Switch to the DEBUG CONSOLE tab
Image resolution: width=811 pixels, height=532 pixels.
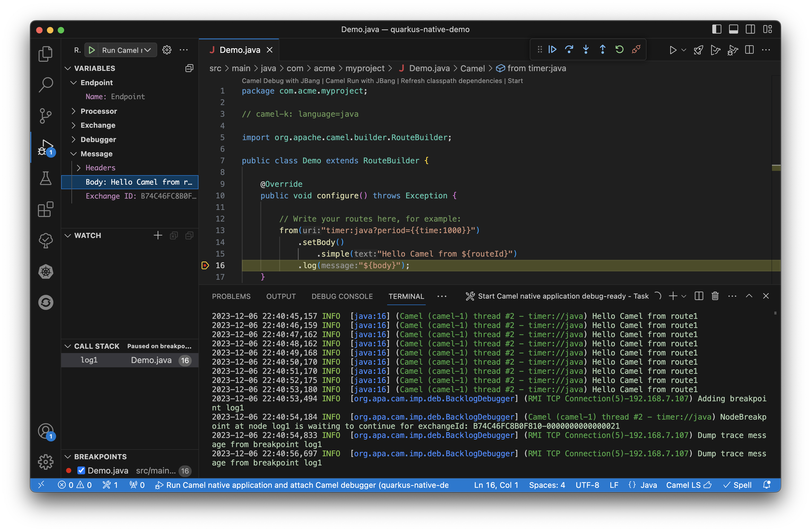(x=342, y=296)
